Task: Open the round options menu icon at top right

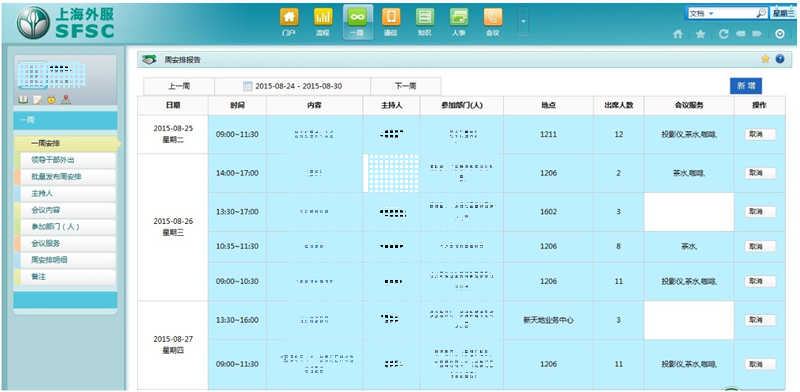Action: 780,34
